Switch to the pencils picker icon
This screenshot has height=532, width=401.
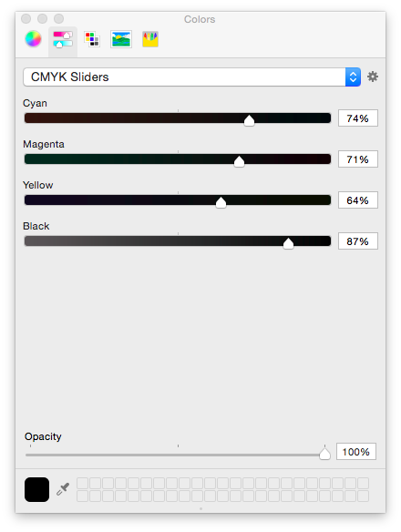coord(150,39)
